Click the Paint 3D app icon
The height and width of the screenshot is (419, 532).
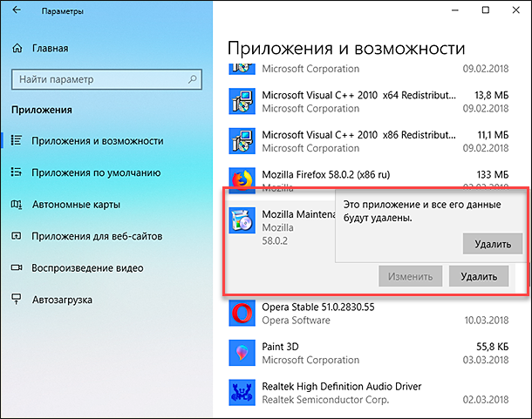242,353
